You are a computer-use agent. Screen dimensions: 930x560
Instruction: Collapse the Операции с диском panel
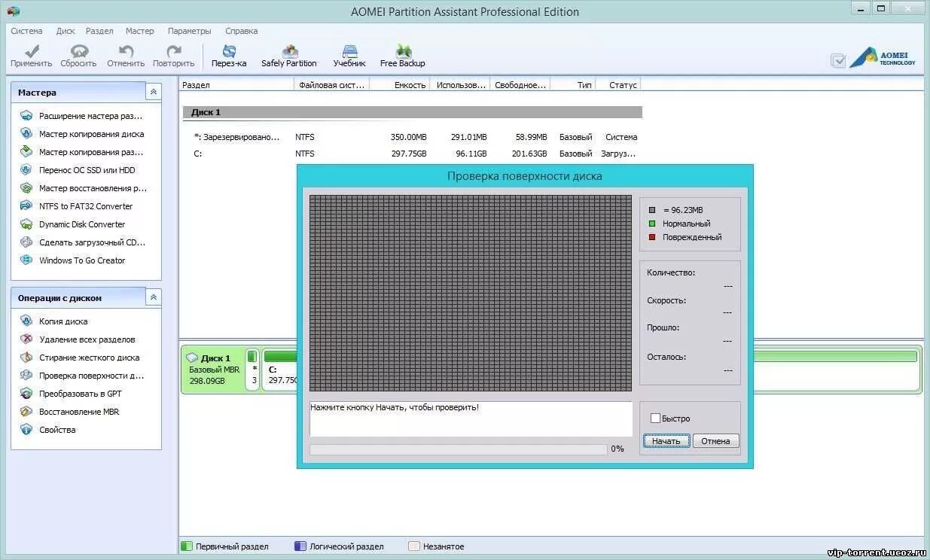click(x=154, y=297)
